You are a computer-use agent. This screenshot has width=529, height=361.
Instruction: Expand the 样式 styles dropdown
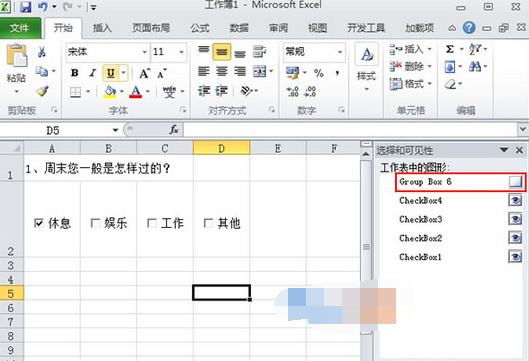(x=367, y=89)
